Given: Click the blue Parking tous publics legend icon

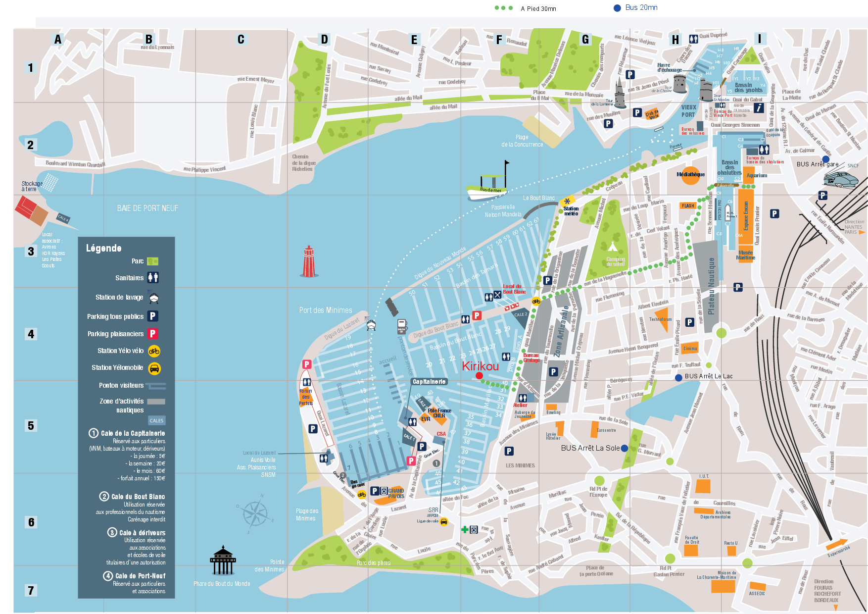Looking at the screenshot, I should click(x=153, y=316).
